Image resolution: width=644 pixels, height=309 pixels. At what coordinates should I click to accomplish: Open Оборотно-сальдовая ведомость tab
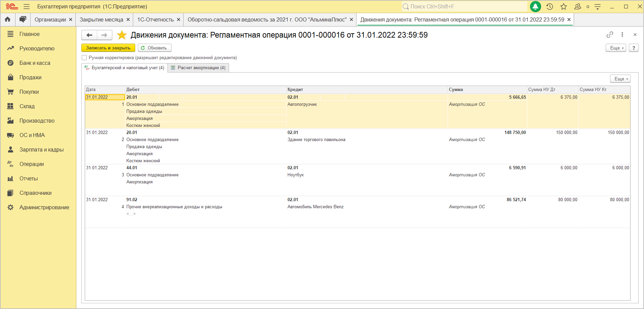click(267, 20)
